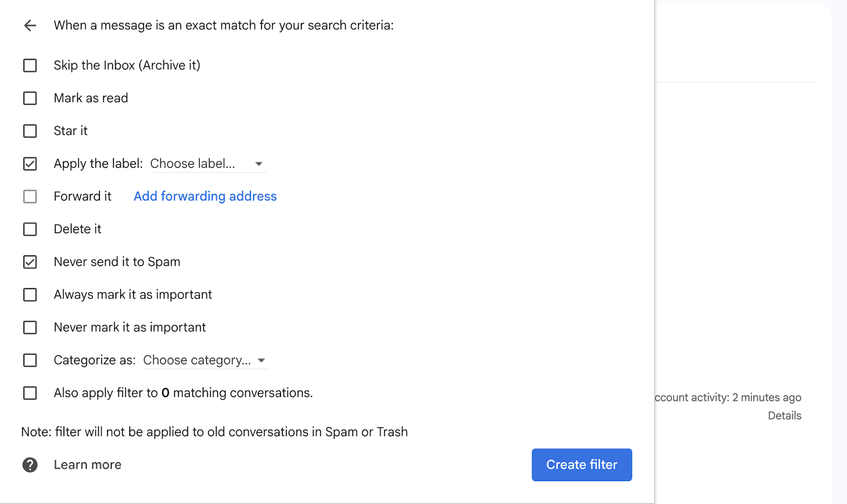
Task: Enable the Categorize as checkbox
Action: [30, 361]
